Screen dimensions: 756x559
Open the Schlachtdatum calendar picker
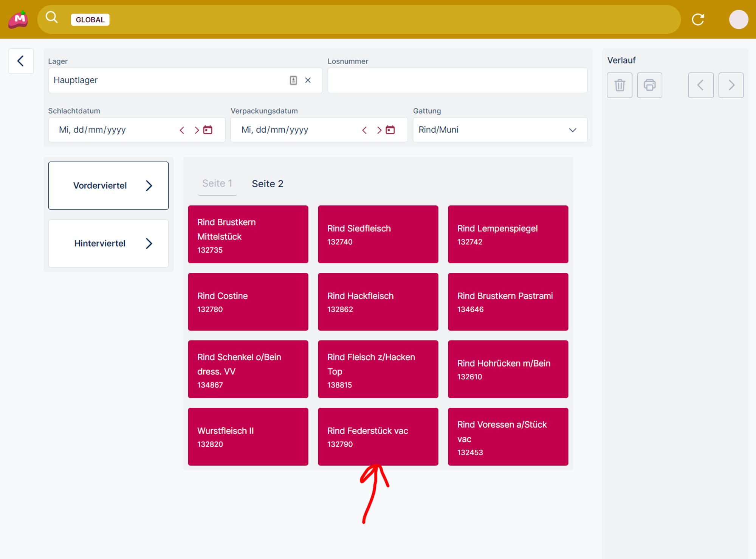click(x=208, y=130)
